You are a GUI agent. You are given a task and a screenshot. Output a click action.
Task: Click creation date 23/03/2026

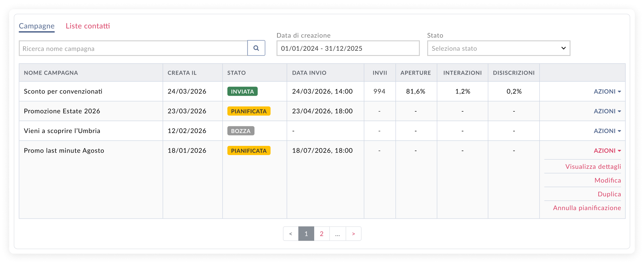coord(187,111)
